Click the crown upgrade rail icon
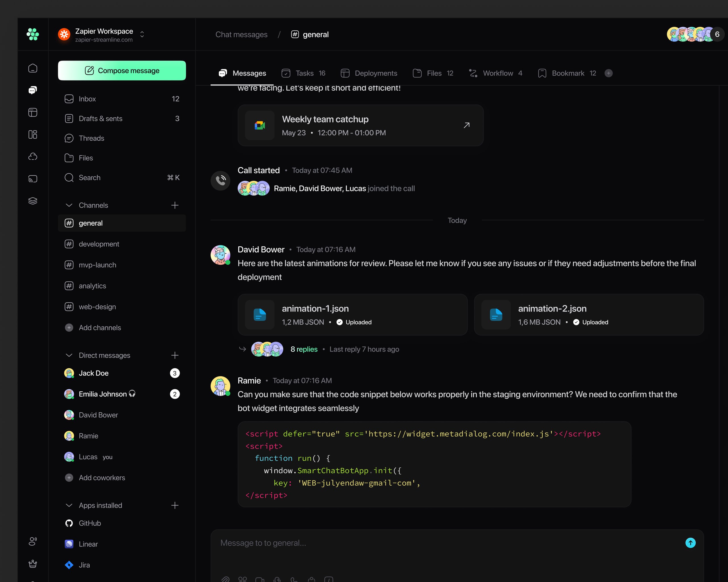The width and height of the screenshot is (728, 582). pyautogui.click(x=33, y=564)
